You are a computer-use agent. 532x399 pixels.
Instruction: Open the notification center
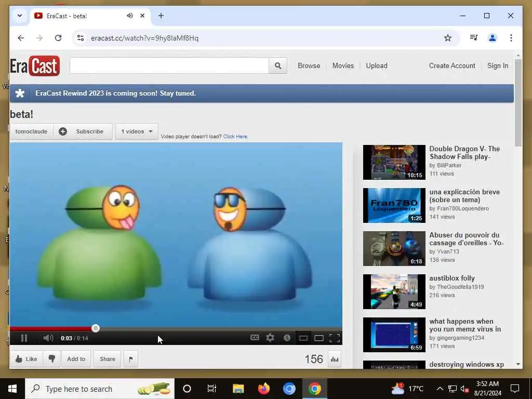515,389
